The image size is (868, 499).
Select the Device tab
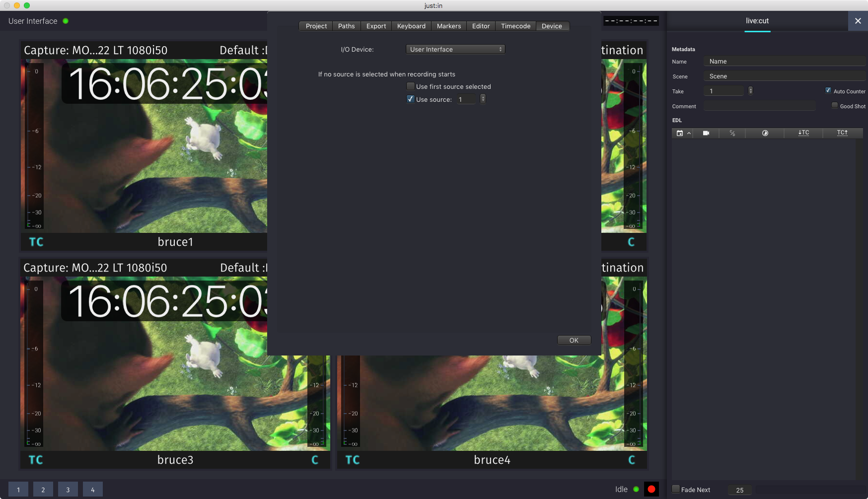pos(552,26)
